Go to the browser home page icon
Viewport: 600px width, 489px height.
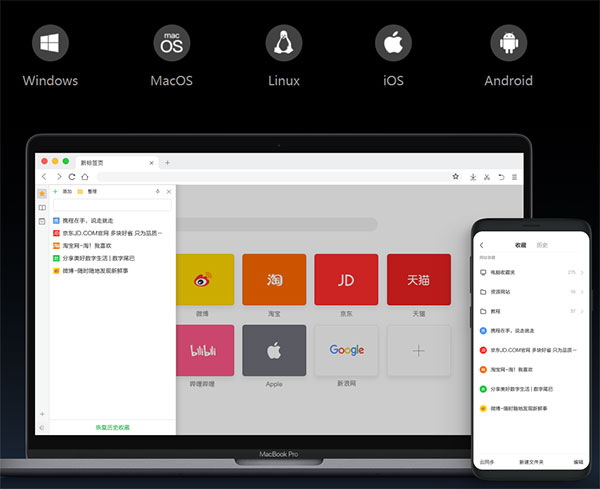pos(84,177)
